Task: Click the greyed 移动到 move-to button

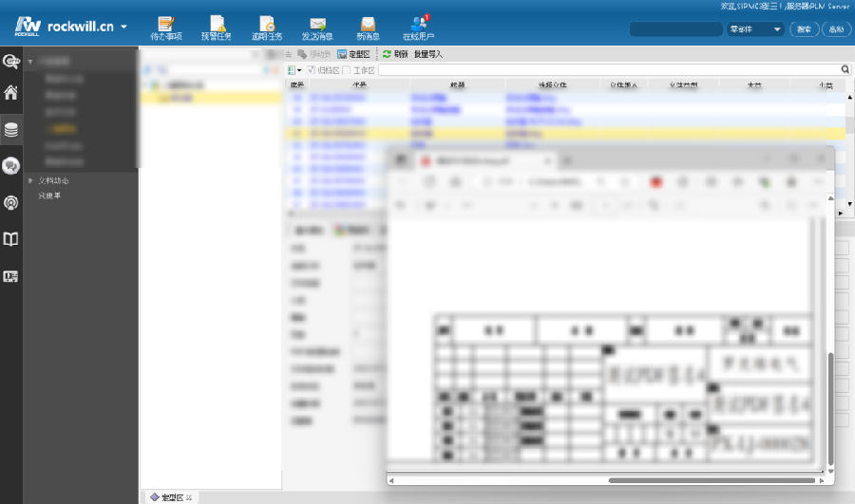Action: tap(314, 54)
